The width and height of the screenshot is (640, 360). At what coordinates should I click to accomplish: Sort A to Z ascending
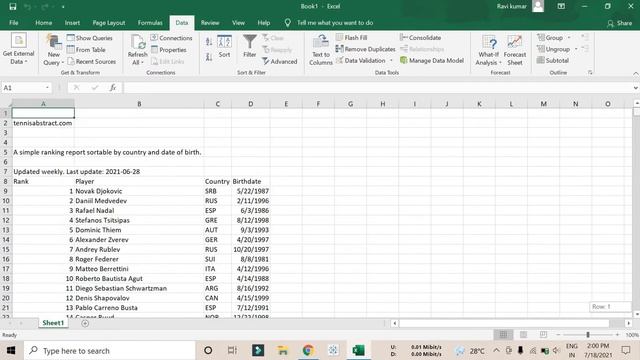coord(209,42)
